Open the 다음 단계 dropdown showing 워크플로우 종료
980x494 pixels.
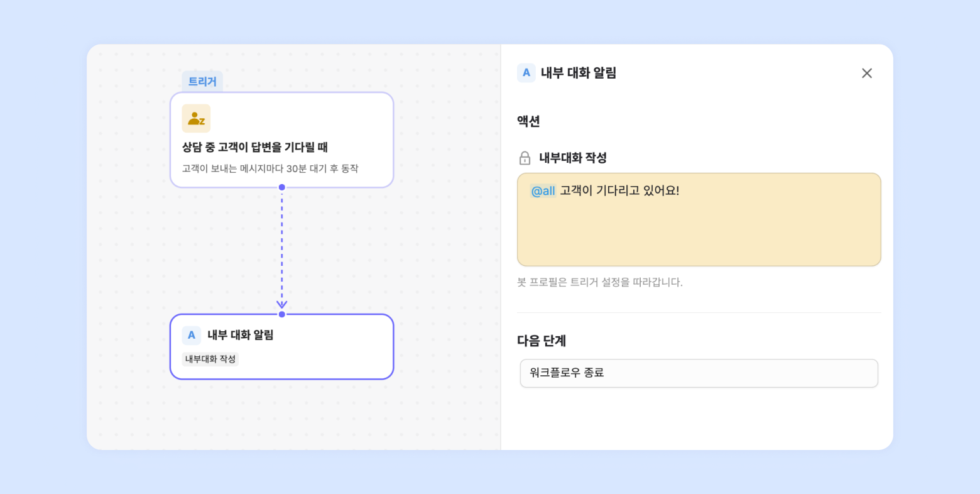pyautogui.click(x=699, y=373)
